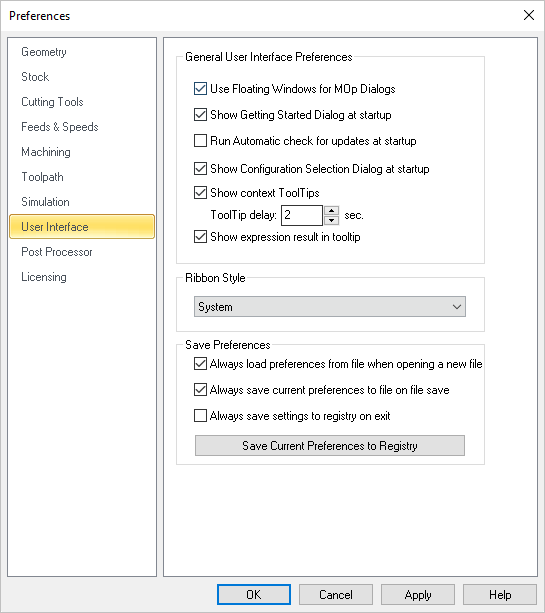
Task: Decrease ToolTip delay with down arrow
Action: point(332,220)
